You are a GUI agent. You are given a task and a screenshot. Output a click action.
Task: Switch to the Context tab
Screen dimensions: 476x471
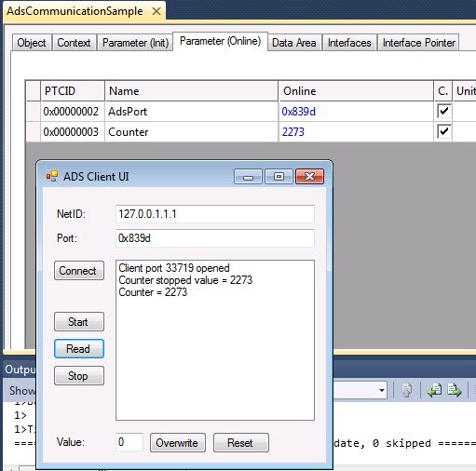(74, 43)
